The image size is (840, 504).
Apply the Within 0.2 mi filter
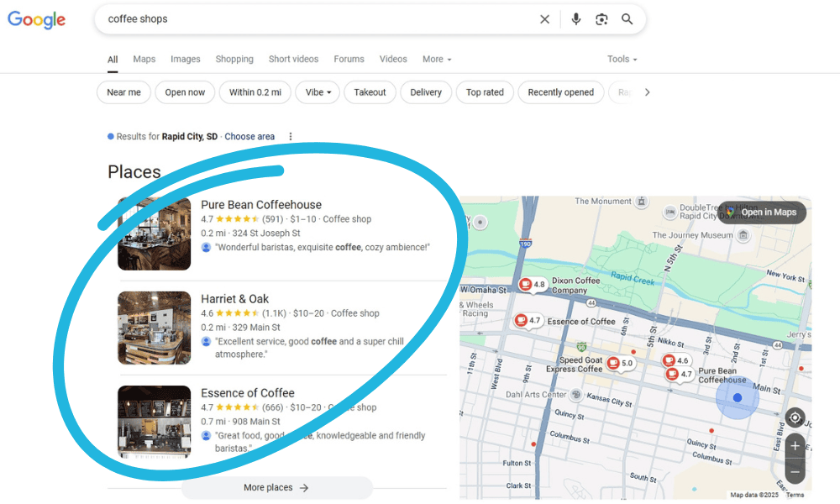pos(255,92)
